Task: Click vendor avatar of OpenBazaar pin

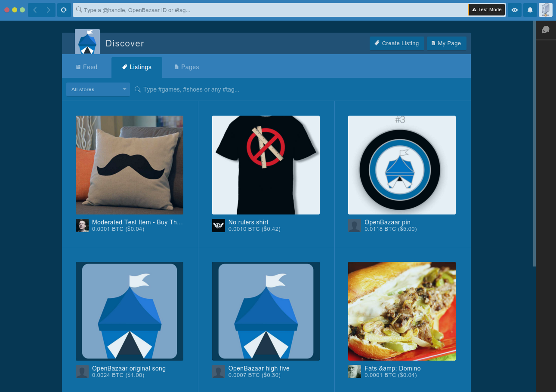Action: (355, 226)
